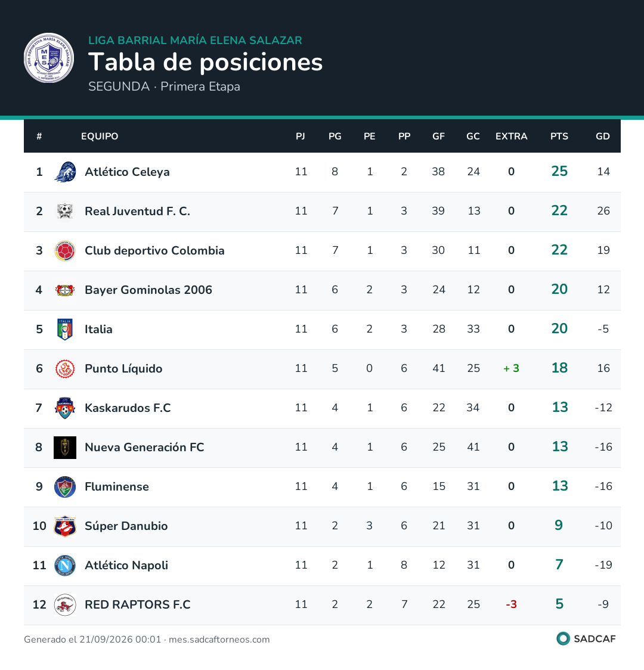Click the EXTRA column header
644x670 pixels.
coord(511,137)
